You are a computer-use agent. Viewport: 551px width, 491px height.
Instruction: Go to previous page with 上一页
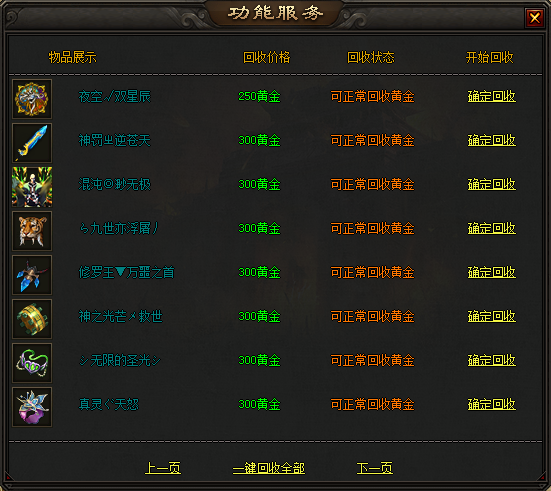point(163,468)
